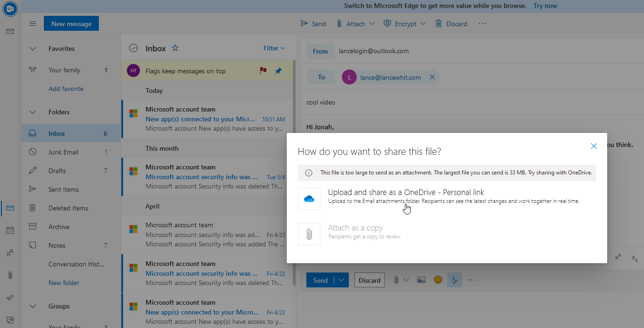Screen dimensions: 644x328
Task: Click the select-all circle beside Inbox
Action: pos(133,48)
